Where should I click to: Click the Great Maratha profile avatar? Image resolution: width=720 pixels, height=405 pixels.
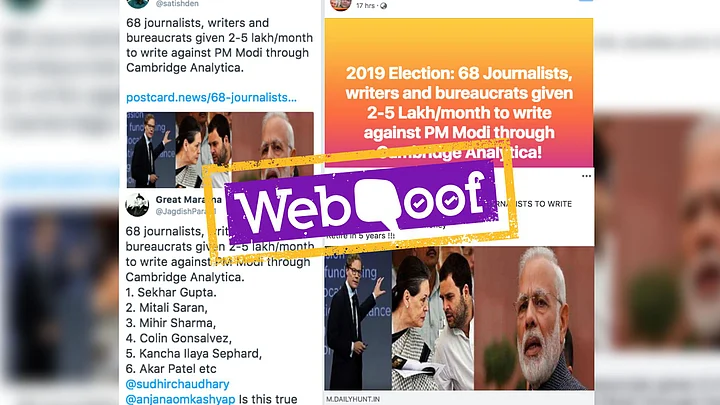(137, 205)
